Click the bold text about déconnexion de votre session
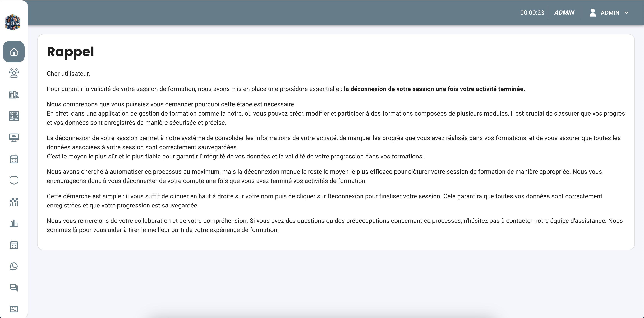This screenshot has height=318, width=644. coord(434,89)
